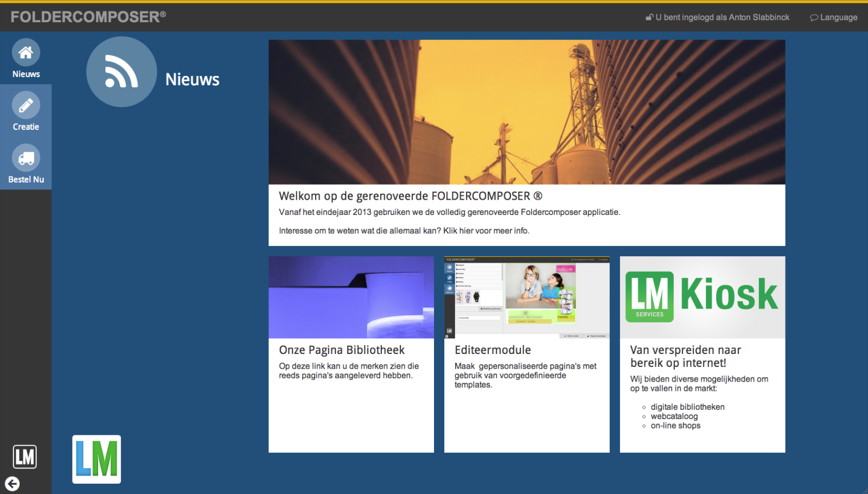Click the 'webcataloog' list item
The height and width of the screenshot is (494, 868).
pyautogui.click(x=674, y=416)
